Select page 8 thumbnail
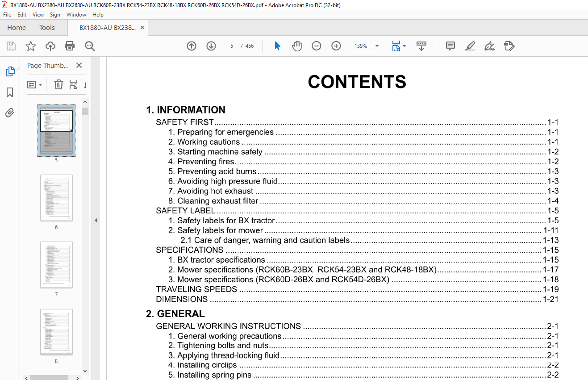The width and height of the screenshot is (588, 380). [56, 332]
